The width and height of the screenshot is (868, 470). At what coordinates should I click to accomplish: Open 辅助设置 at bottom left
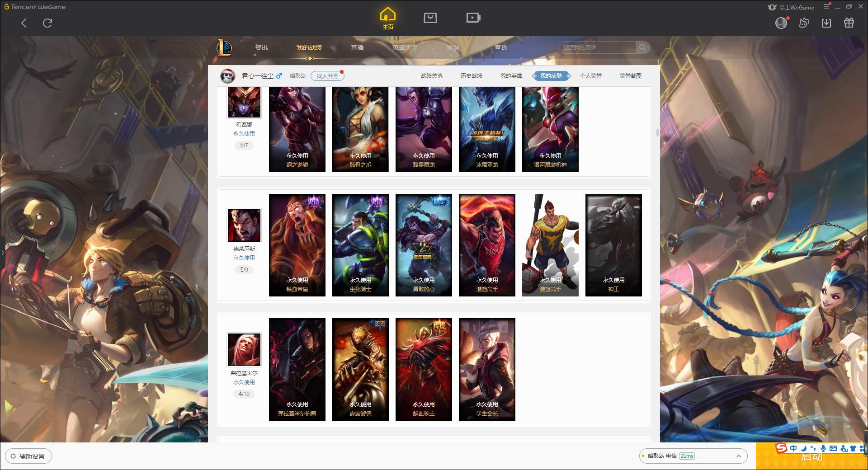point(28,456)
